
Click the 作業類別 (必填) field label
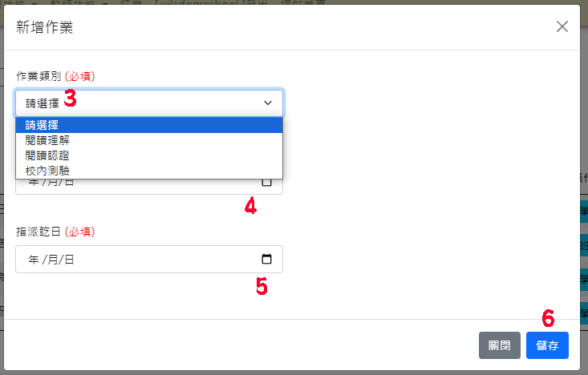55,76
